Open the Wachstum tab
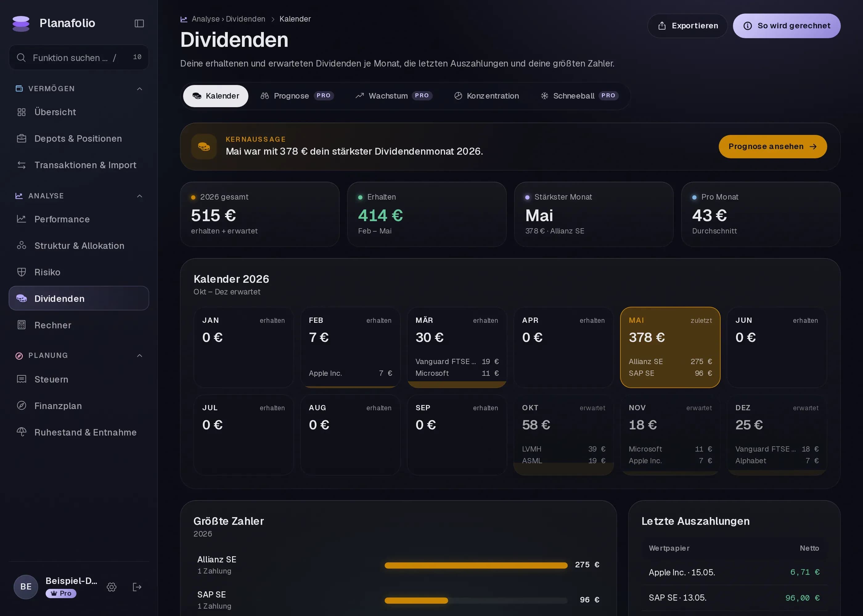863x616 pixels. [x=394, y=96]
